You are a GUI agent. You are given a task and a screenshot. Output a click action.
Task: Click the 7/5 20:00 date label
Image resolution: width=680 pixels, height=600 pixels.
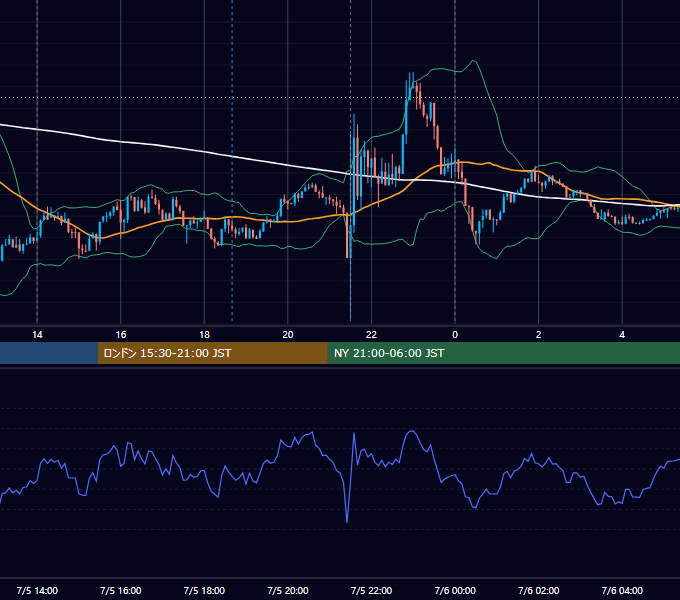click(288, 590)
